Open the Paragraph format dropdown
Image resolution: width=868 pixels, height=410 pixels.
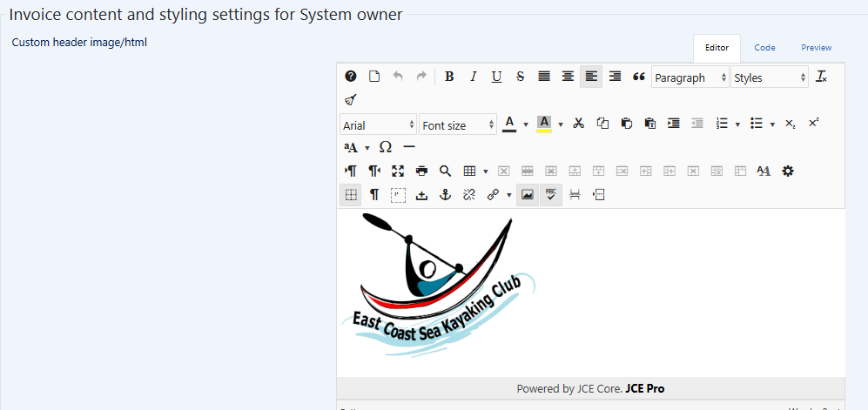pos(690,77)
